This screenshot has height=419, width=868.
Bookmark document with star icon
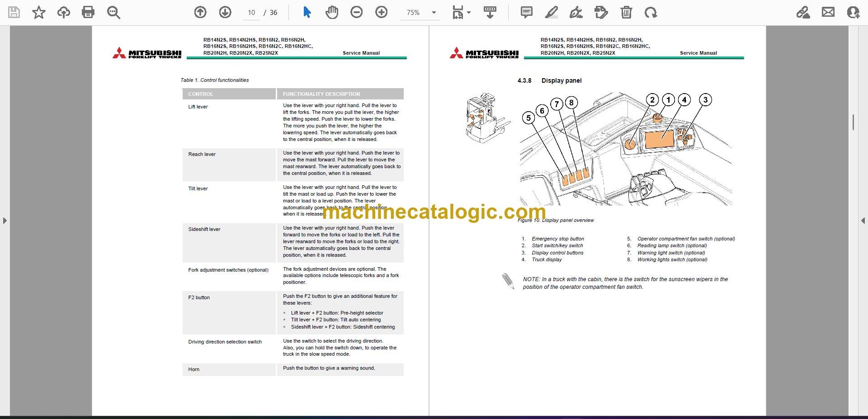[x=39, y=12]
